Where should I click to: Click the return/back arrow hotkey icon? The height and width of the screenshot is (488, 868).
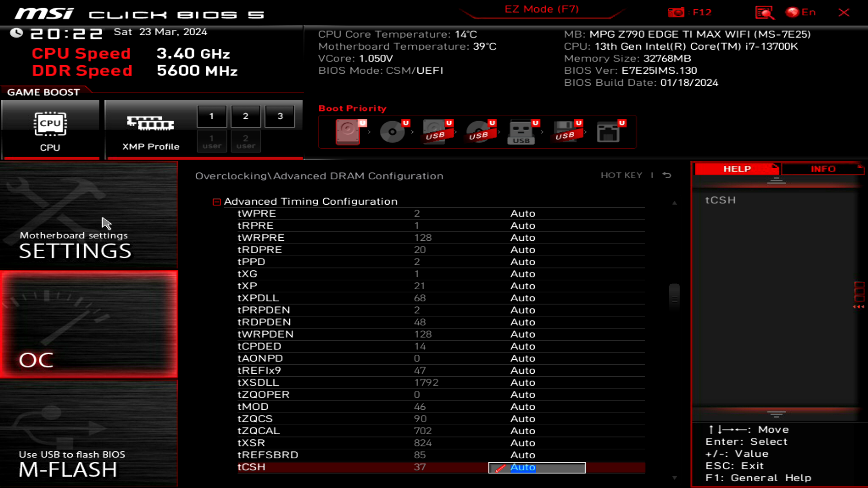click(x=668, y=175)
